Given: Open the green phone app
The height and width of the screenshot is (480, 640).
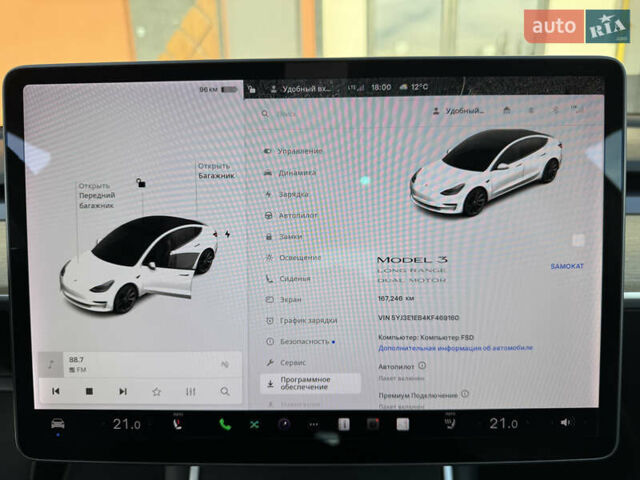Looking at the screenshot, I should pos(225,424).
